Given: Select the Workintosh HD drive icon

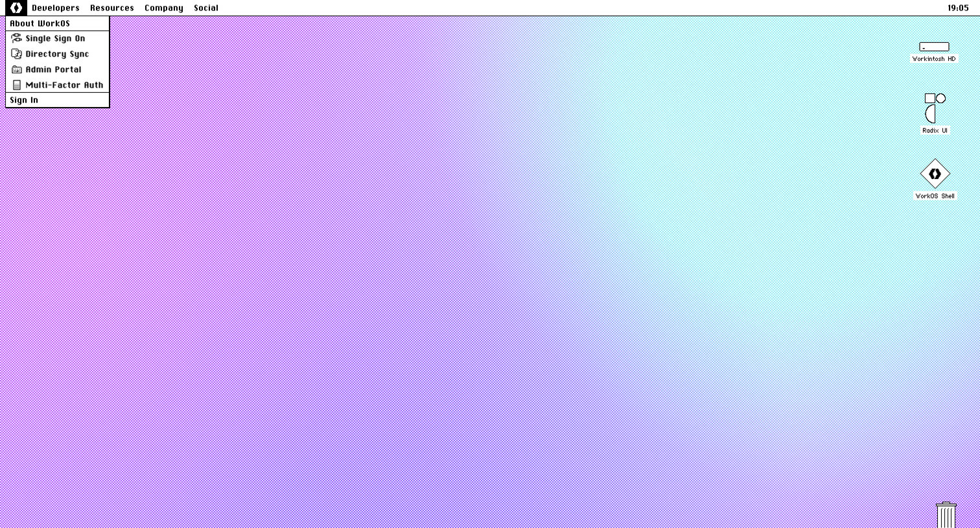Looking at the screenshot, I should coord(934,47).
